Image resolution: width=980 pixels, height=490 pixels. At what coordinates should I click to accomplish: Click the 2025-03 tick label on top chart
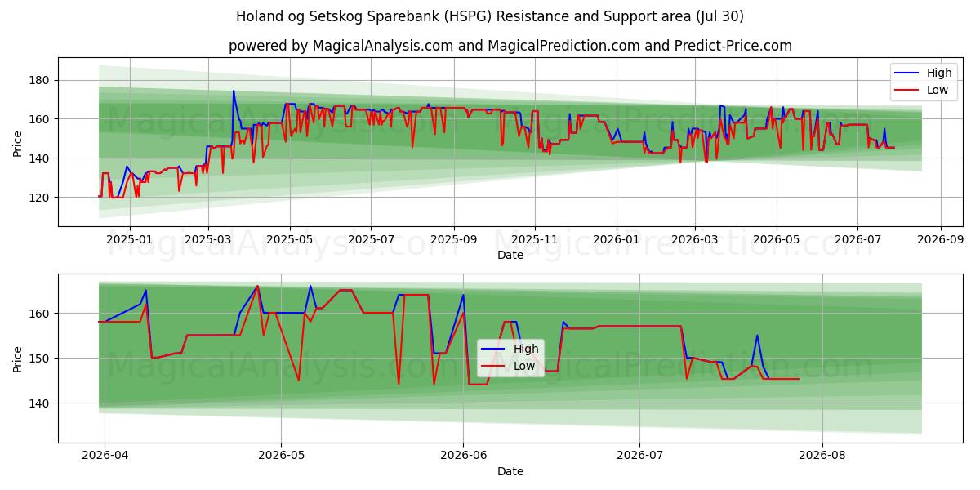click(207, 239)
